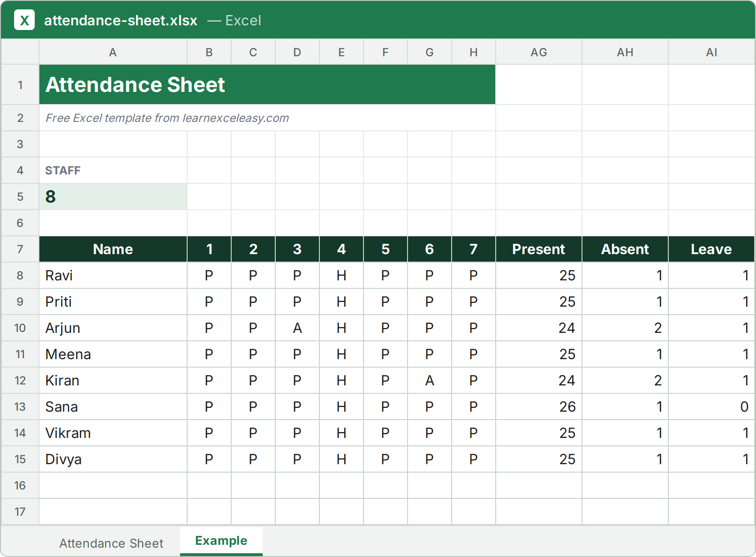Click Arjun's day 3 cell marked A
Screen dimensions: 756x557
click(x=297, y=328)
